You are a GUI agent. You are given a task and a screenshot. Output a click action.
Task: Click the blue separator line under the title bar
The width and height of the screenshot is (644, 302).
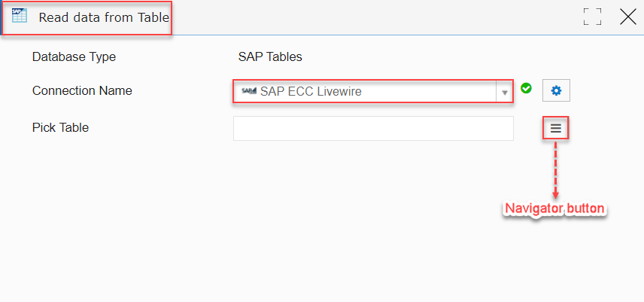322,35
